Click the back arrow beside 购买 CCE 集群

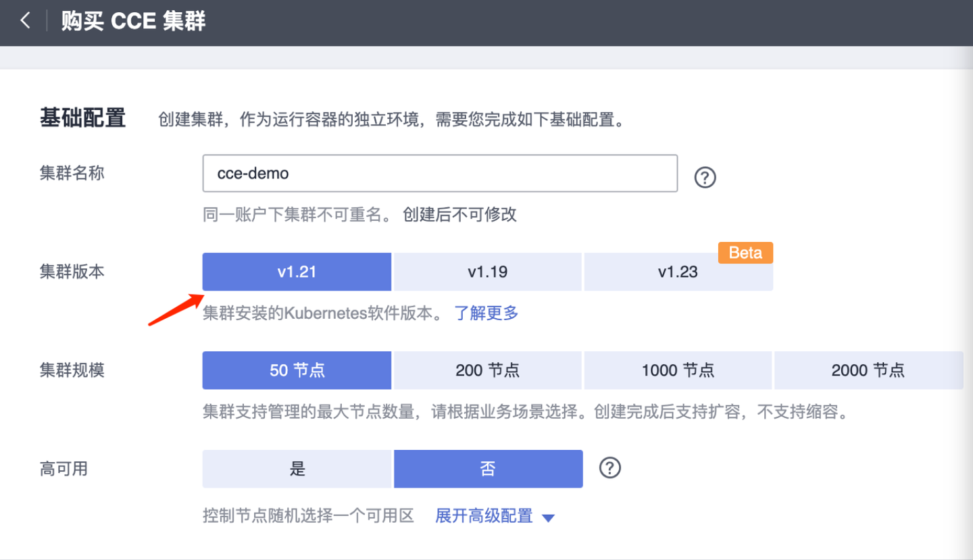tap(25, 20)
